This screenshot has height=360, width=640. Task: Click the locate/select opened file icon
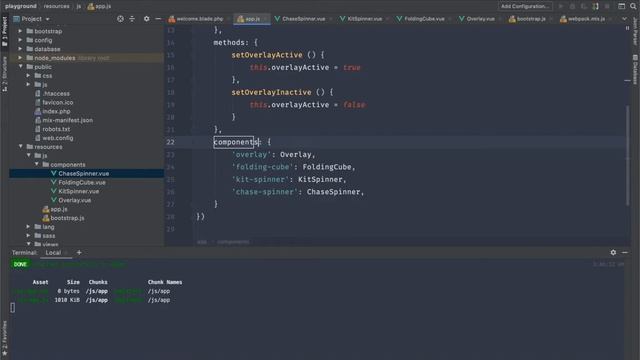120,19
